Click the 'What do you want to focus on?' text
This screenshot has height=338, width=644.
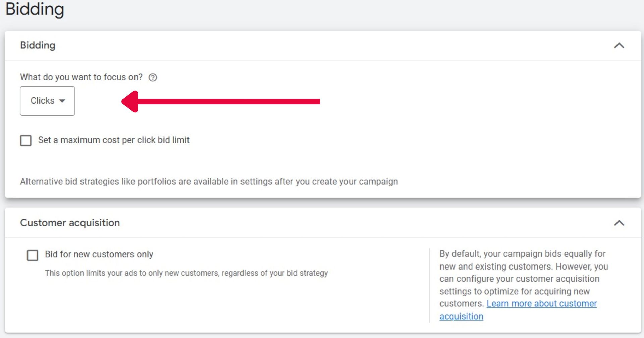(81, 77)
